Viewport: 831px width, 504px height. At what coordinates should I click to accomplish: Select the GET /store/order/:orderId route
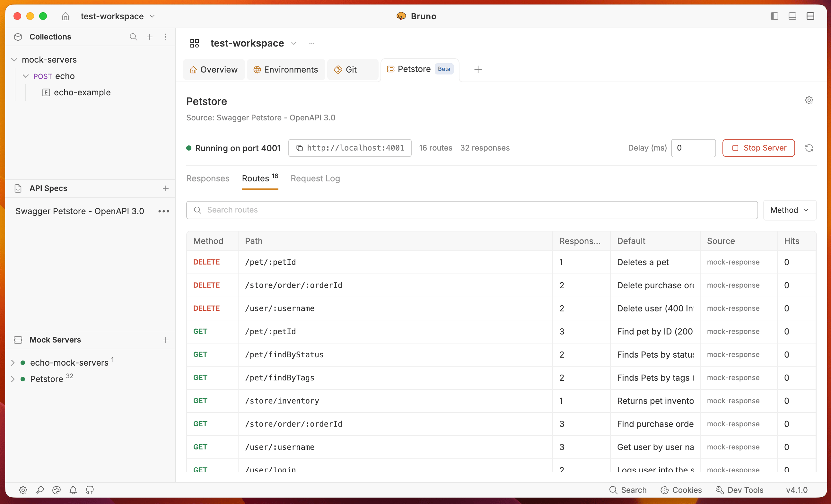coord(501,424)
